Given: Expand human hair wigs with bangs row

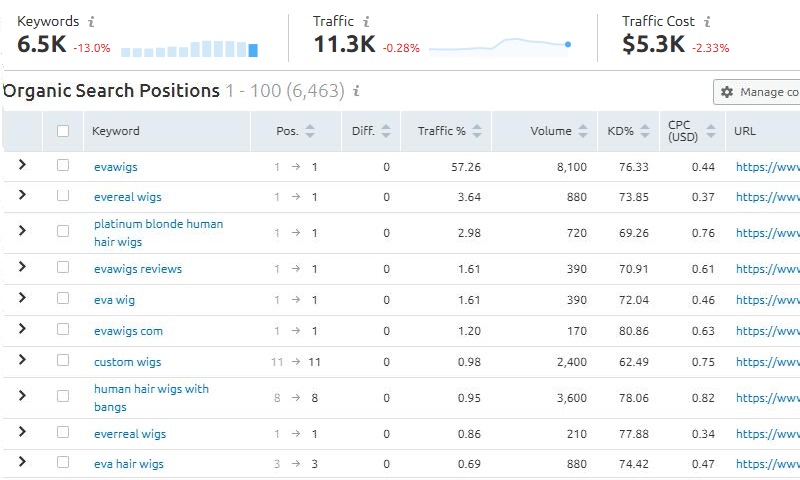Looking at the screenshot, I should pos(22,395).
